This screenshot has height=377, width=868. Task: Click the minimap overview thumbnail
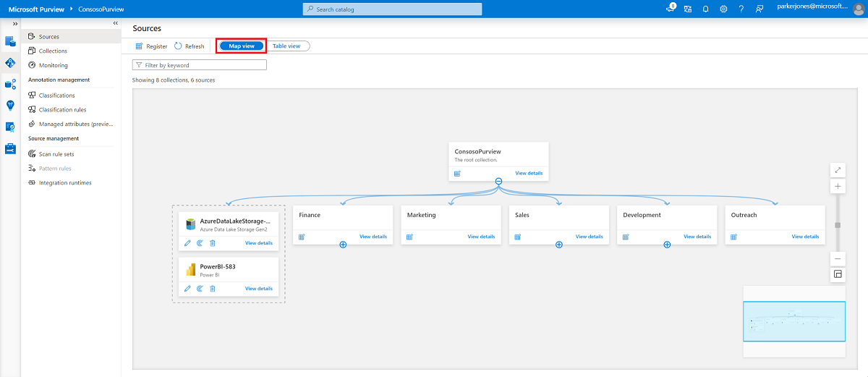pos(794,321)
